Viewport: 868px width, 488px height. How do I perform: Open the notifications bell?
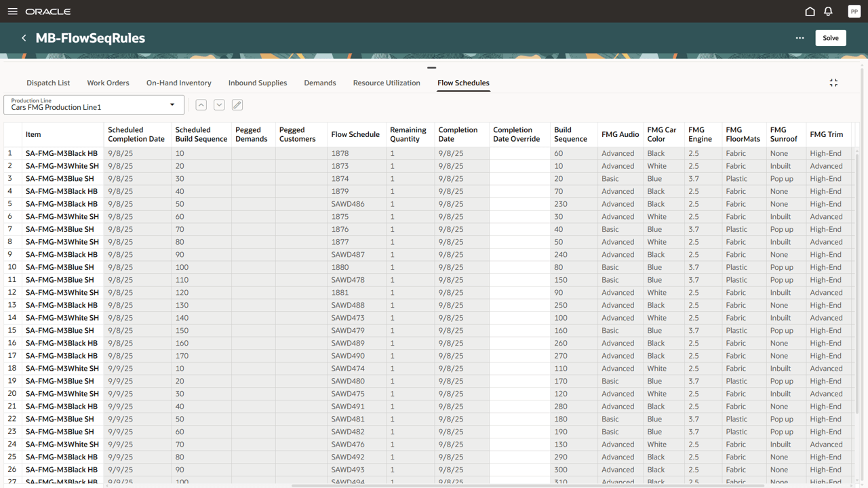click(829, 11)
